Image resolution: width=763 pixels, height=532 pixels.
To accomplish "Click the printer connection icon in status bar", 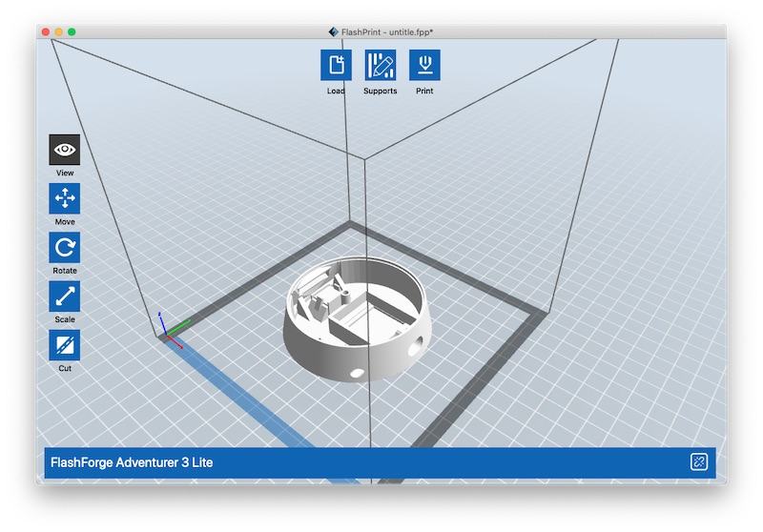I will 698,462.
